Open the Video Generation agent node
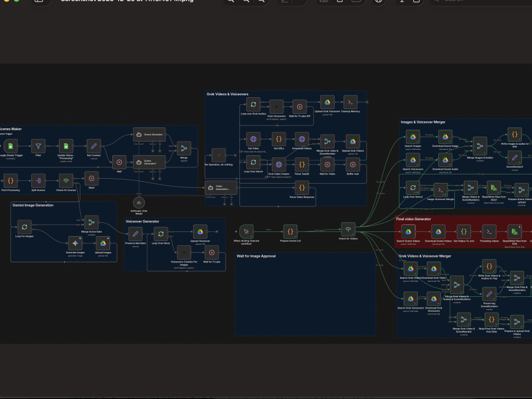This screenshot has width=532, height=399. tap(221, 188)
